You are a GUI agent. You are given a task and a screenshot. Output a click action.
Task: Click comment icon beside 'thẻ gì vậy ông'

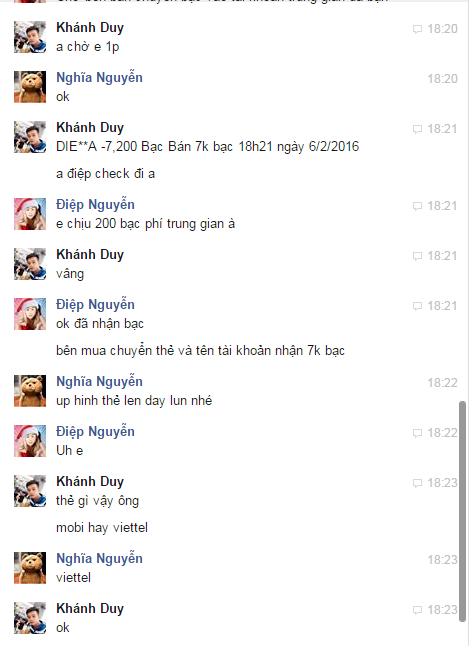[417, 482]
